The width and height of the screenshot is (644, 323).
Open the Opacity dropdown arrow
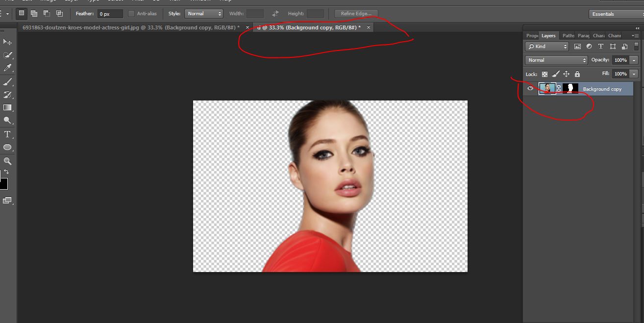coord(633,60)
